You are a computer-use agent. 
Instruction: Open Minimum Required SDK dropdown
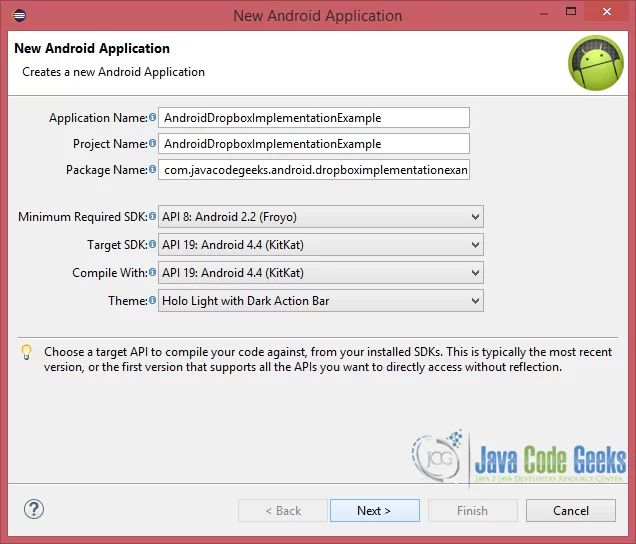coord(321,217)
